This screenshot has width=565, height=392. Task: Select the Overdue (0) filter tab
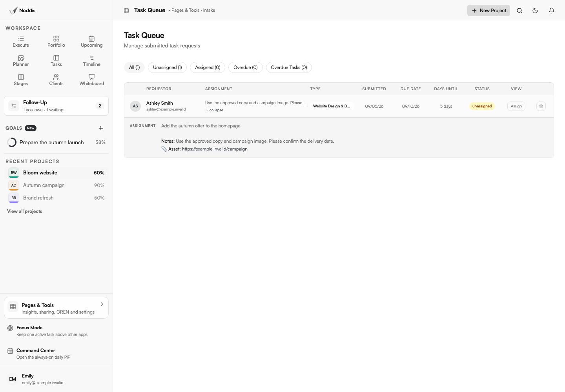point(246,67)
